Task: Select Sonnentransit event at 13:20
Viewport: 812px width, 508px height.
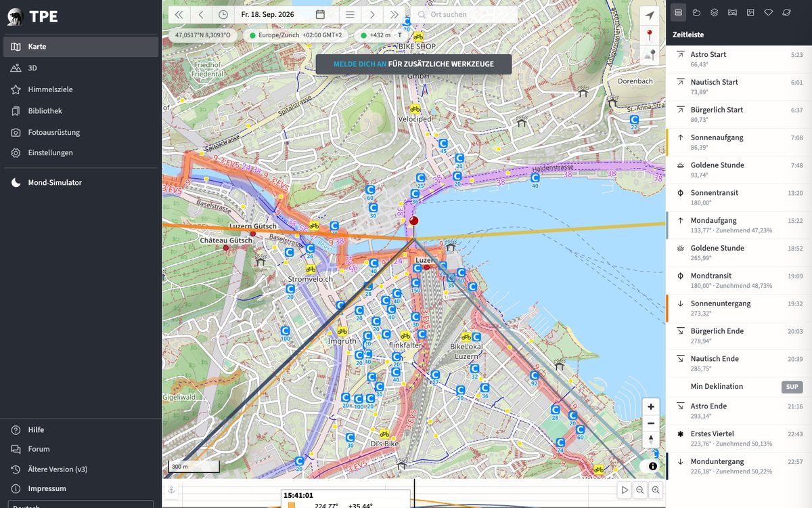Action: click(739, 198)
